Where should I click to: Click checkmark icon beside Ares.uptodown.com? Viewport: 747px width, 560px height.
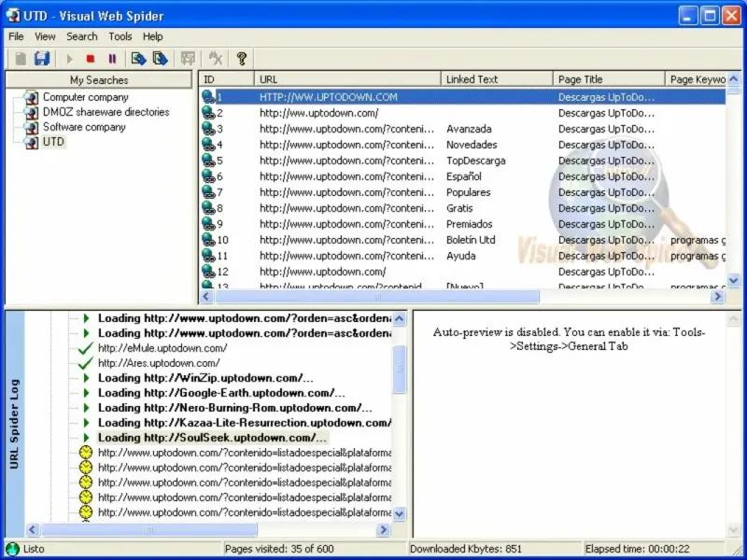pyautogui.click(x=85, y=363)
